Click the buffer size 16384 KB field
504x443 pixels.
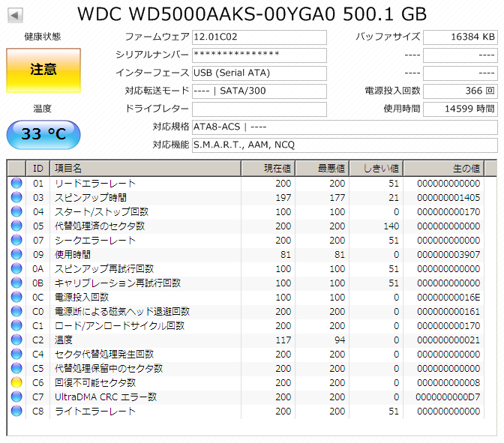460,37
